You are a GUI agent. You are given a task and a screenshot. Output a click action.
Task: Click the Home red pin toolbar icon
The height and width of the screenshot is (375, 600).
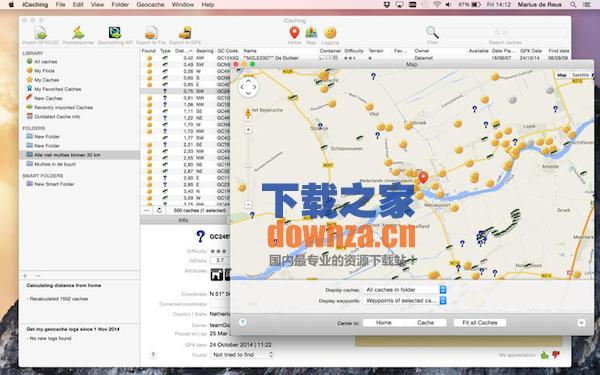click(294, 33)
